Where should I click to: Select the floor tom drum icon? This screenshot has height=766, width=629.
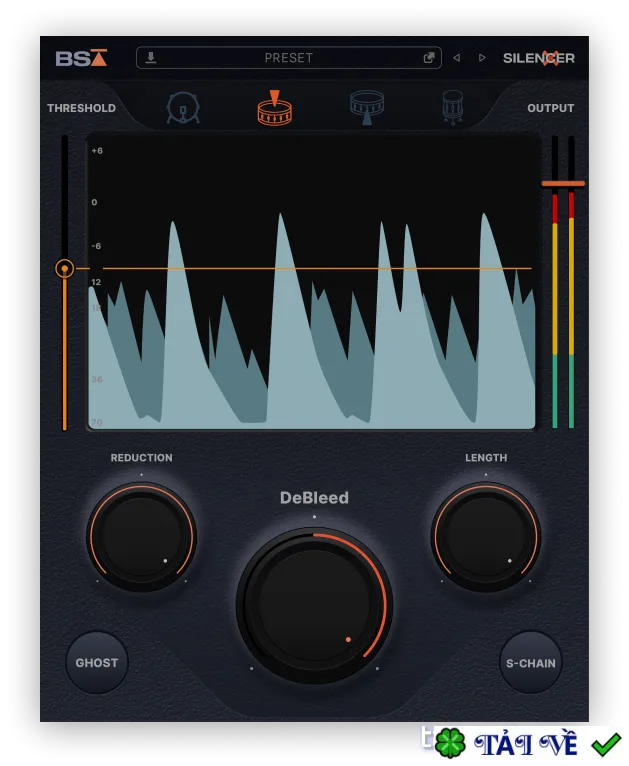[453, 108]
